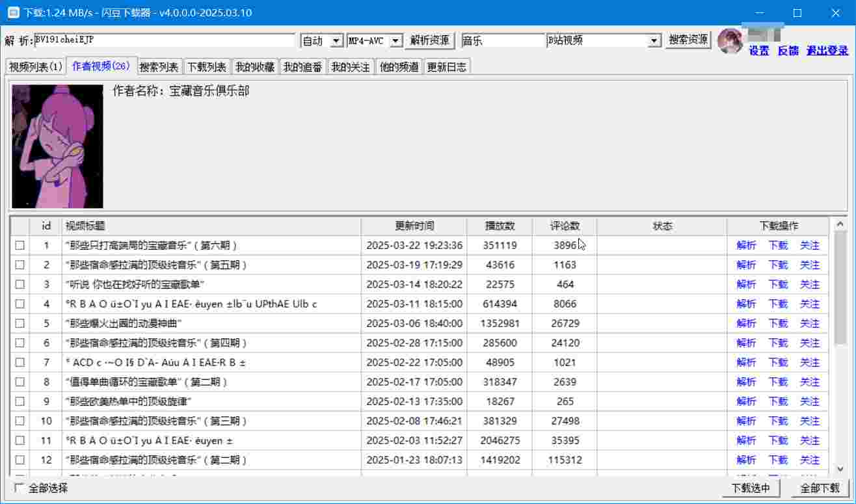
Task: Switch to the 下载列表 tab
Action: coord(207,67)
